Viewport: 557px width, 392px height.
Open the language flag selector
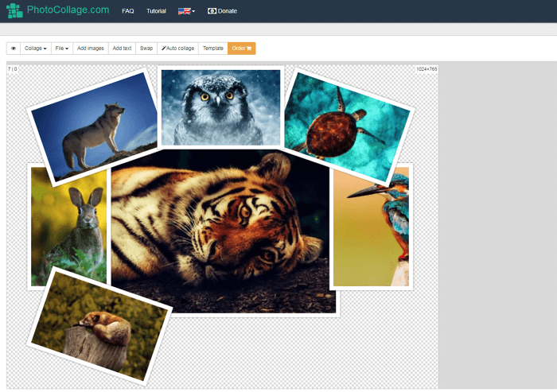tap(186, 11)
